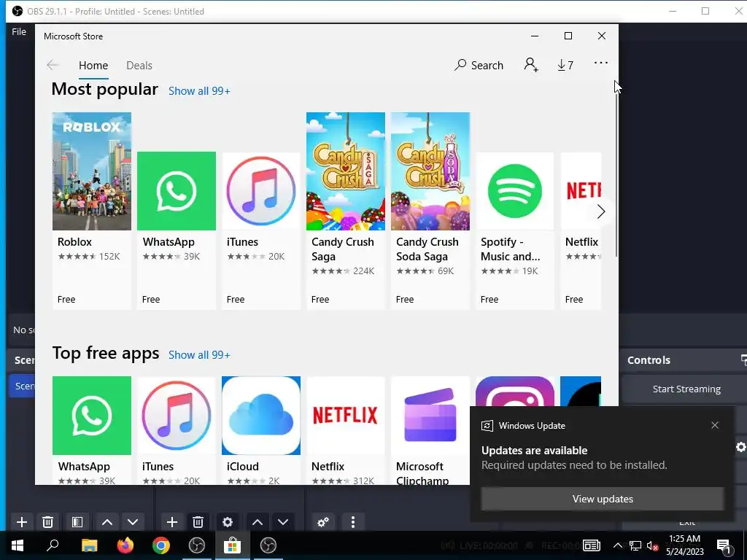
Task: Open the Roblox card in Most popular
Action: coord(92,211)
